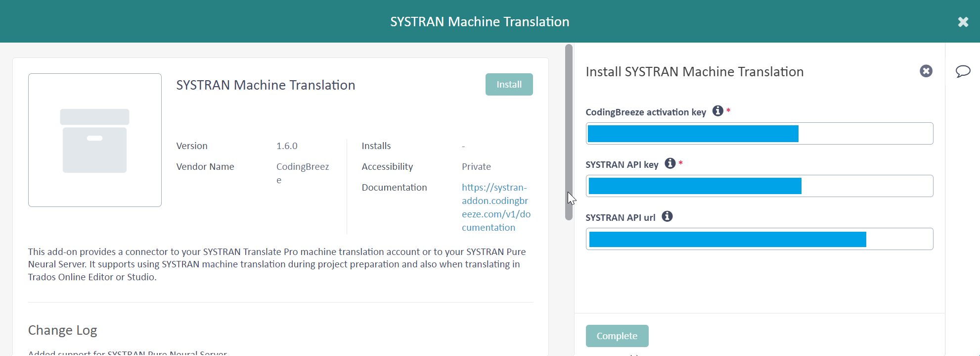Focus the SYSTRAN API url field

[x=759, y=239]
